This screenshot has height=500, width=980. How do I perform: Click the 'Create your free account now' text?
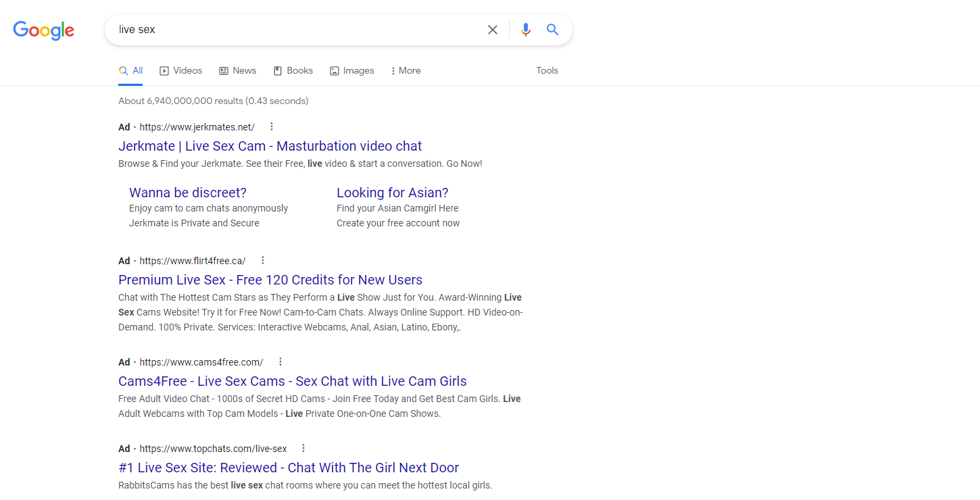pyautogui.click(x=398, y=223)
